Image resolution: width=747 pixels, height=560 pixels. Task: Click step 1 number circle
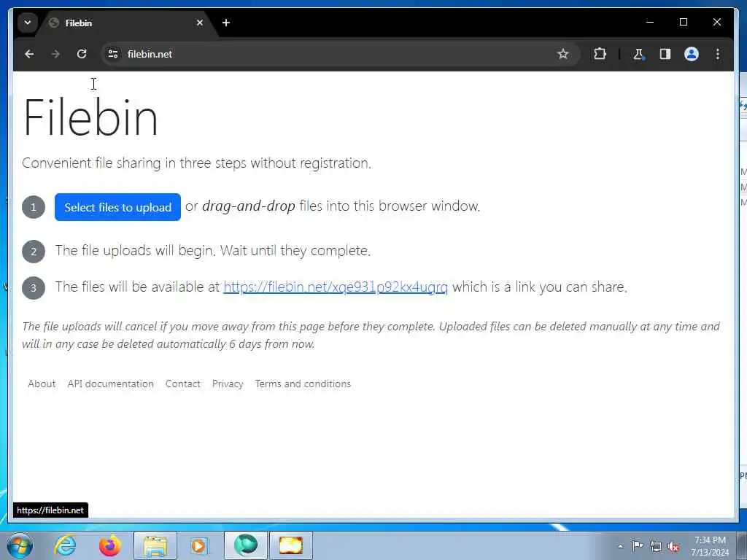tap(34, 207)
